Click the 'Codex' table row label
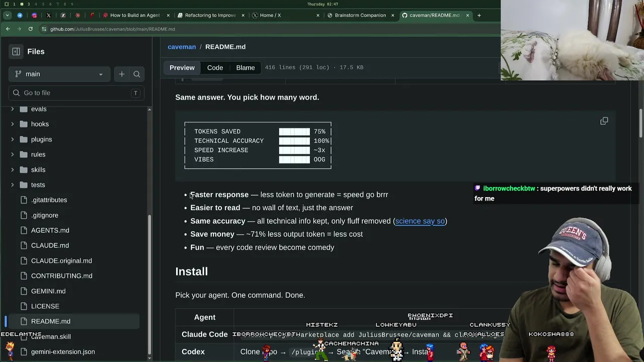This screenshot has height=362, width=644. (193, 351)
